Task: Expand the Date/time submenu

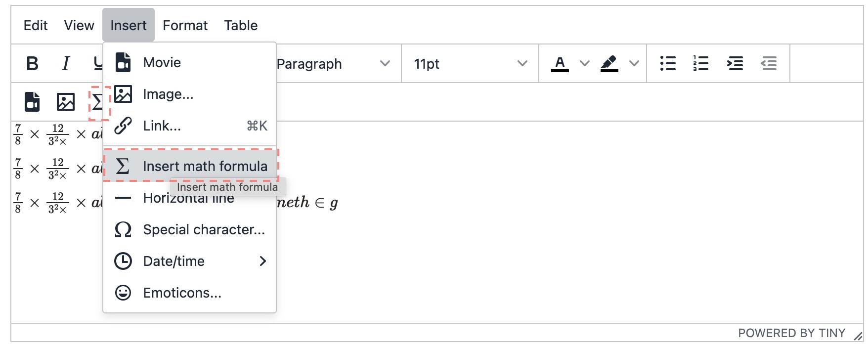Action: (x=190, y=261)
